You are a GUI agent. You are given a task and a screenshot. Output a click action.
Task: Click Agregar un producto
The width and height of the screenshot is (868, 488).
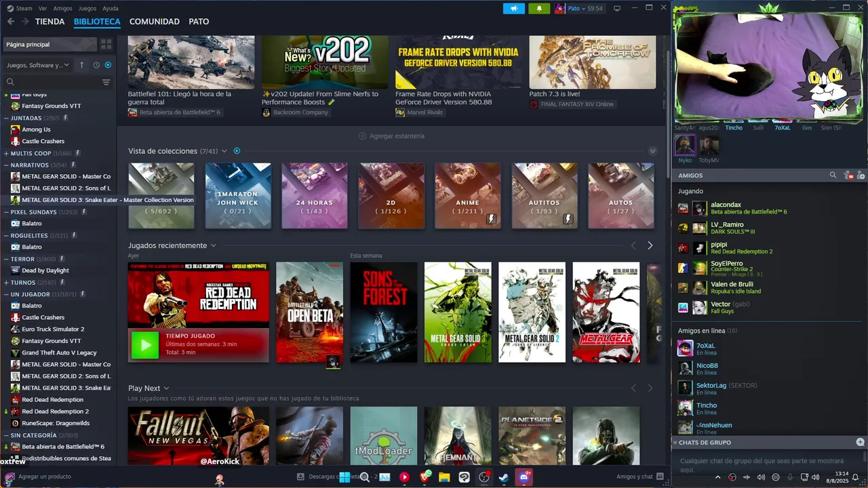(x=39, y=476)
